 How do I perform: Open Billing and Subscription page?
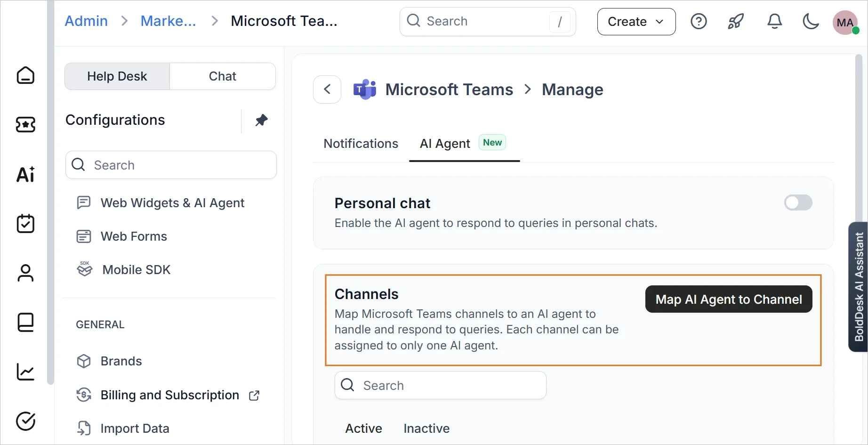coord(170,395)
